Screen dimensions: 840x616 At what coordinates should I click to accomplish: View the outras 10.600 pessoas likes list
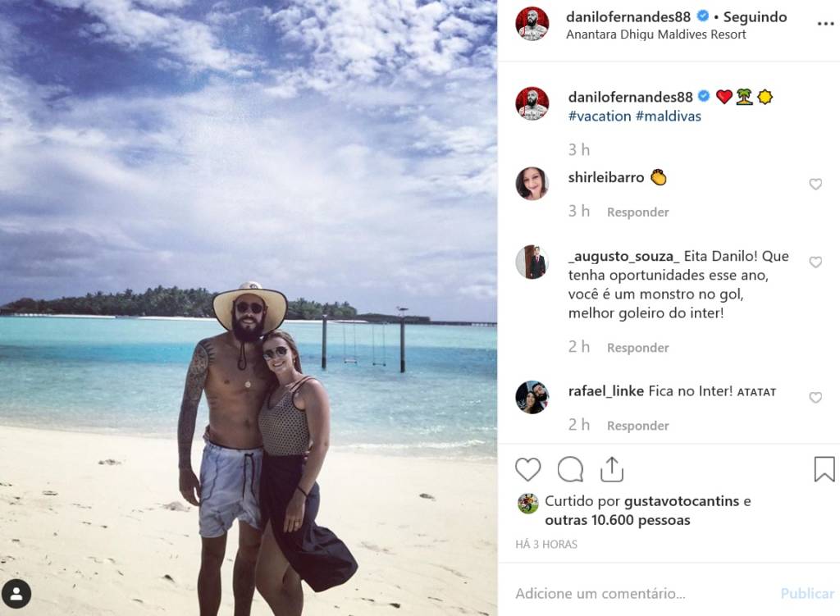coord(617,520)
